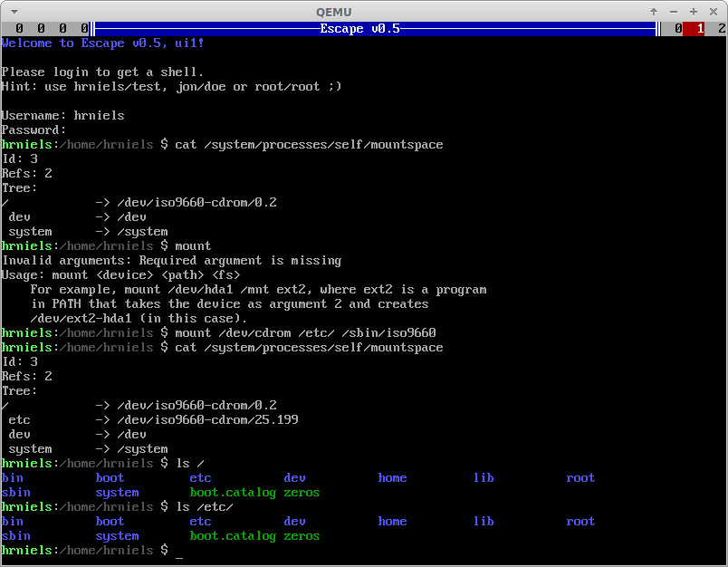Click the 'etc -> /dev/iso9660-cdrom/25.199' mount entry

point(153,419)
